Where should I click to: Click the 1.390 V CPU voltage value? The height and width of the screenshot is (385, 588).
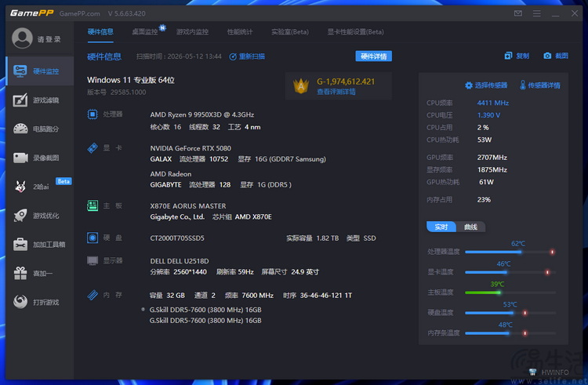pos(488,115)
